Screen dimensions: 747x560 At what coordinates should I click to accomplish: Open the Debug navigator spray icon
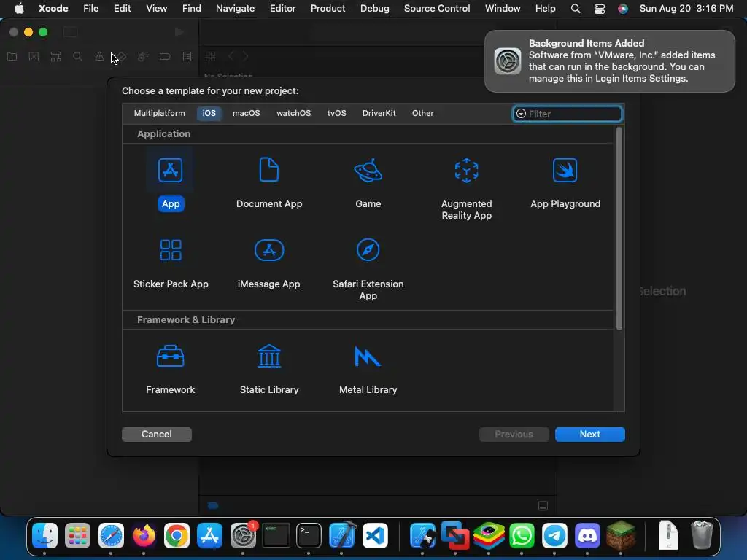[x=142, y=57]
